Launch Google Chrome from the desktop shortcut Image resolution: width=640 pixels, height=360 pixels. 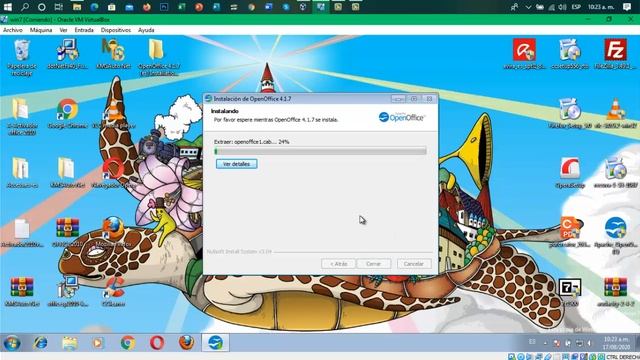click(x=67, y=113)
